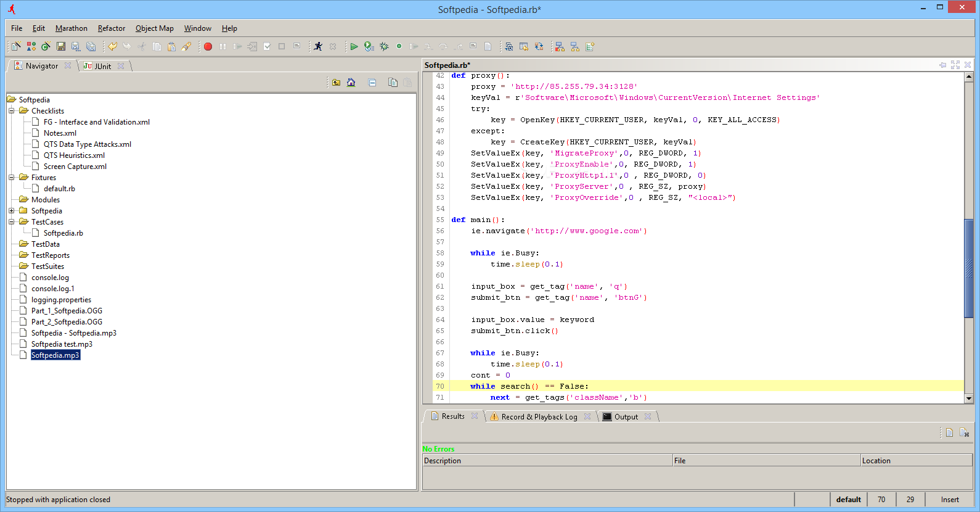Viewport: 980px width, 512px height.
Task: Play the test with the green triangle
Action: tap(354, 46)
